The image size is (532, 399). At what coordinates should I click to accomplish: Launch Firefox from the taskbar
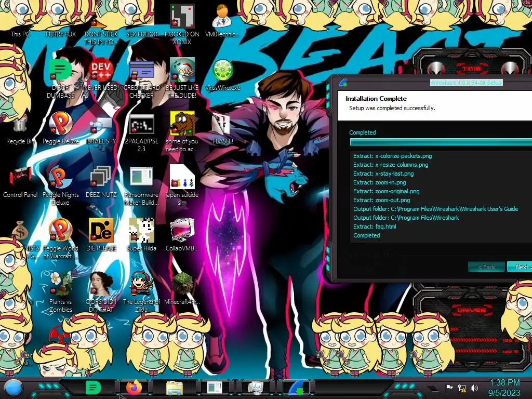[x=134, y=388]
